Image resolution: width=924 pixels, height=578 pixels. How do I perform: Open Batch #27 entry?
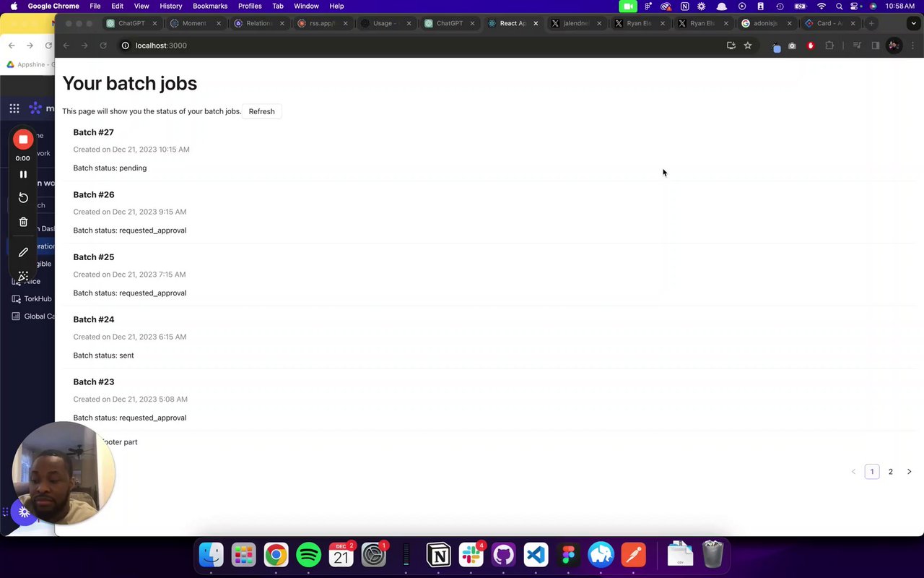point(93,132)
